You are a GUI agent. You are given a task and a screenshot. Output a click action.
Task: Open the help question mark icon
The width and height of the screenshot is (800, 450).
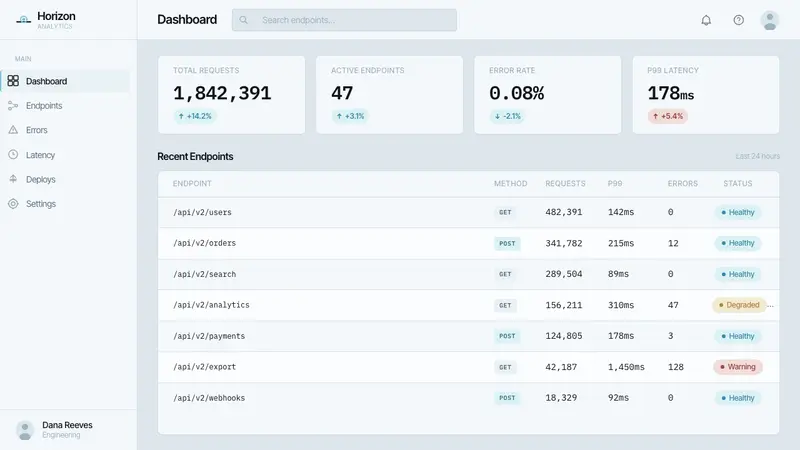click(738, 20)
